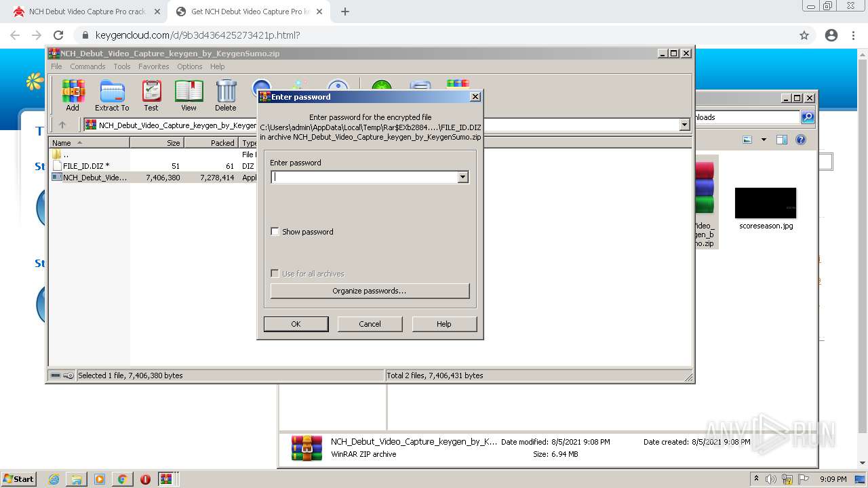
Task: Open the Options menu
Action: point(190,66)
